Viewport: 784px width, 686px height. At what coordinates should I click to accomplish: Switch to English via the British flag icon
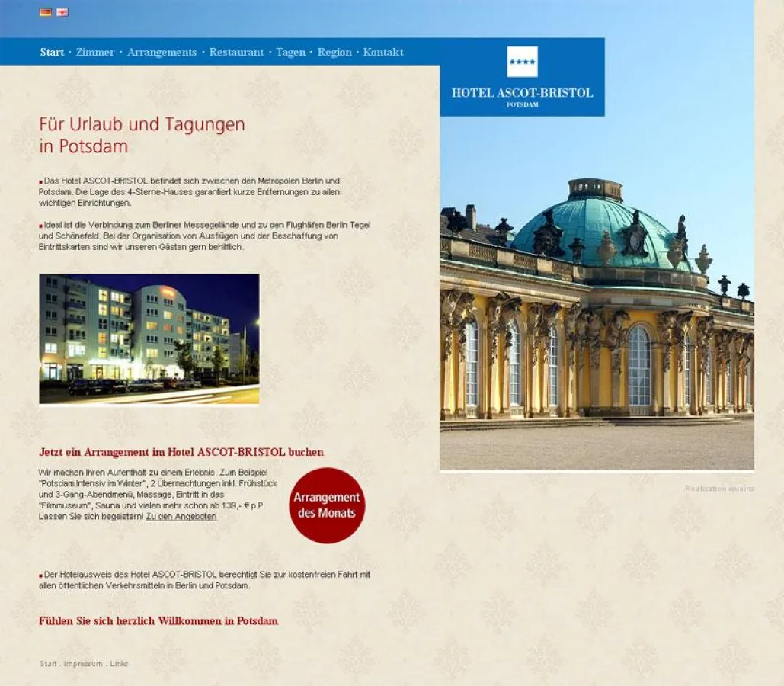pyautogui.click(x=62, y=11)
